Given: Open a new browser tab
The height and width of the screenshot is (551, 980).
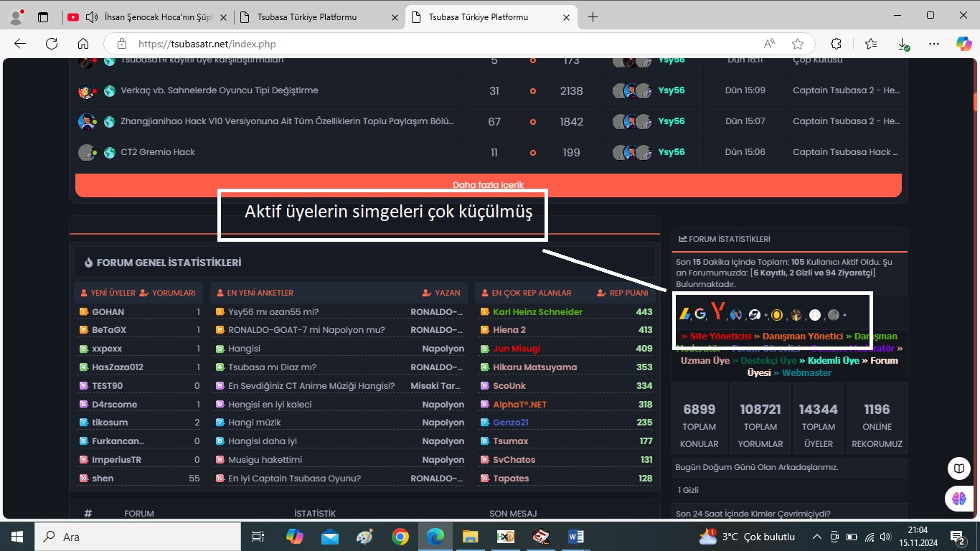Looking at the screenshot, I should (593, 17).
